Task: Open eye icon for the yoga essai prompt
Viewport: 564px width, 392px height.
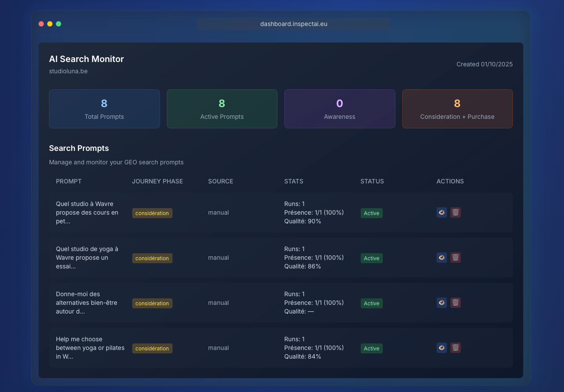Action: pyautogui.click(x=441, y=258)
